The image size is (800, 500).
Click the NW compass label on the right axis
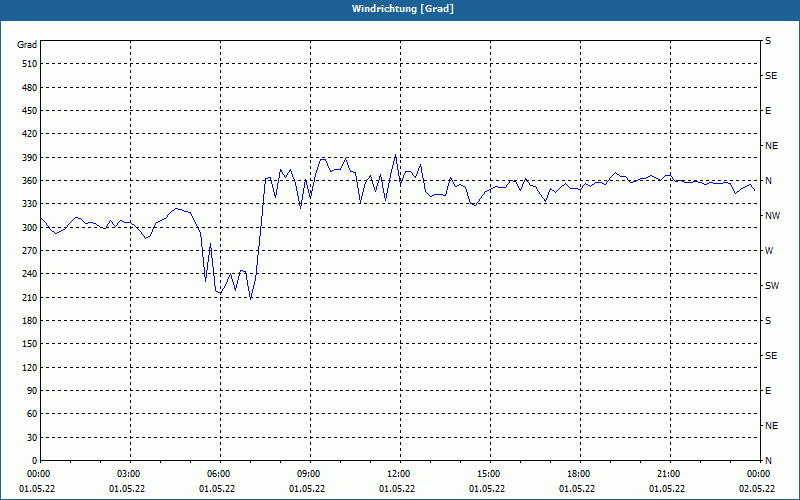point(772,216)
